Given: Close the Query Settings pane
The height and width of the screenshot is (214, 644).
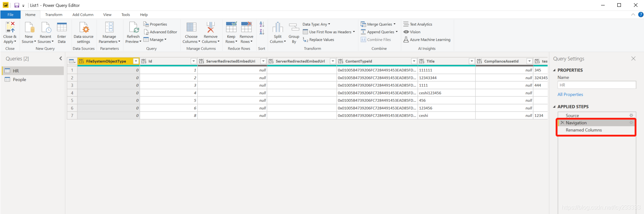Looking at the screenshot, I should (633, 58).
